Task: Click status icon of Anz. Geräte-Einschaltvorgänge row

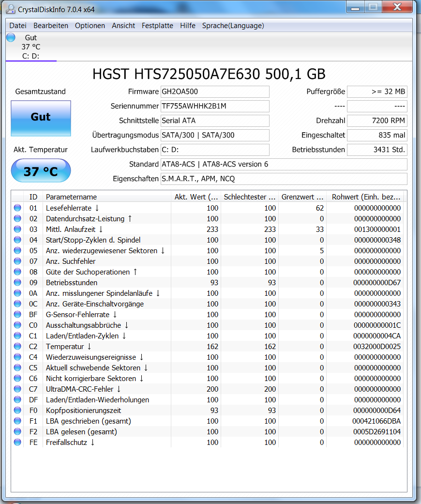Action: coord(17,304)
